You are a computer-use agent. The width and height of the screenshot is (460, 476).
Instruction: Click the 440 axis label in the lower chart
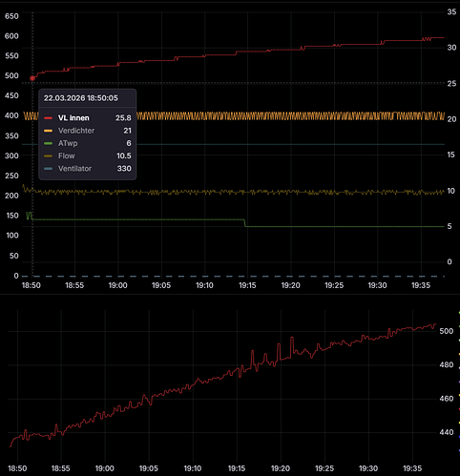point(447,432)
